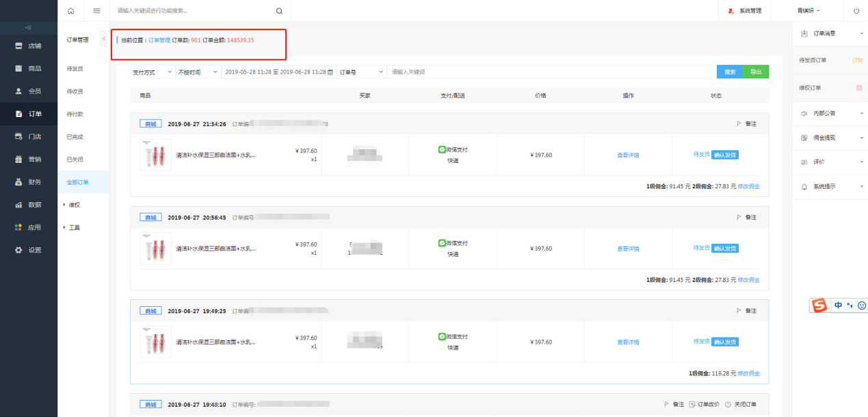Click the blue 搜索 button
This screenshot has width=868, height=417.
pos(730,72)
